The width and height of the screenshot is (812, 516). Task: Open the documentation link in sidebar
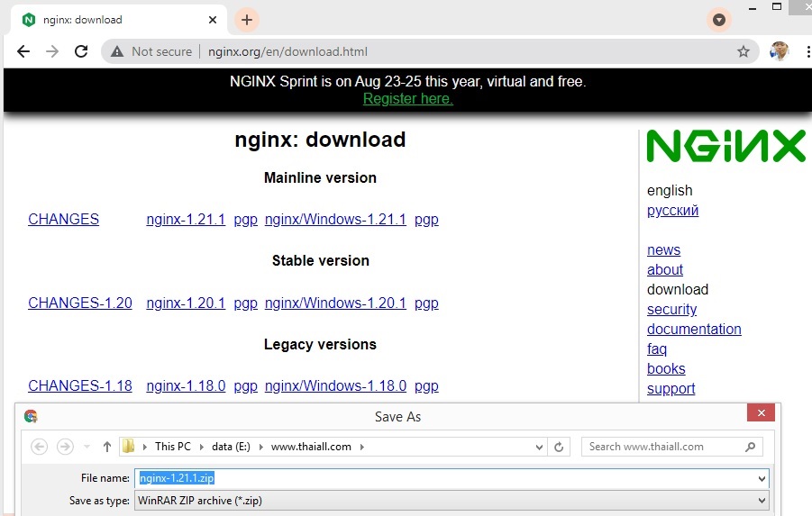694,329
